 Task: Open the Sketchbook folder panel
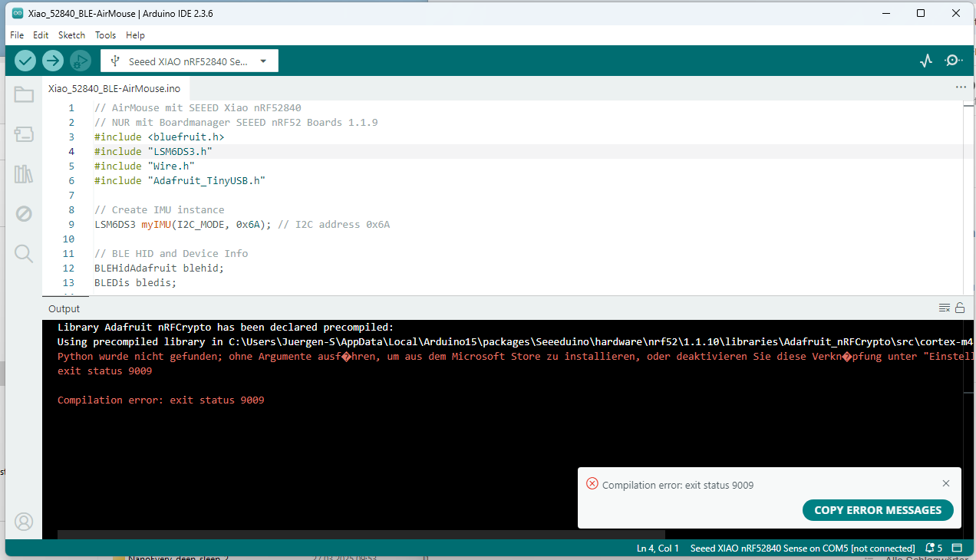(24, 95)
